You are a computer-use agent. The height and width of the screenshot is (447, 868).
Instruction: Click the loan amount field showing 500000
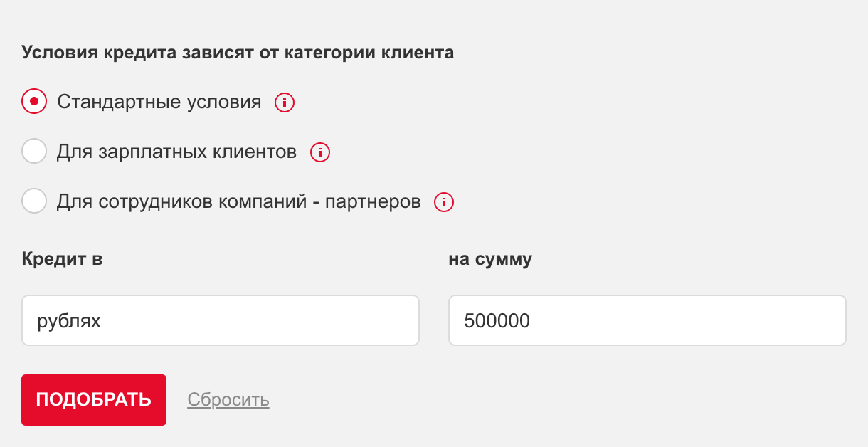coord(647,321)
